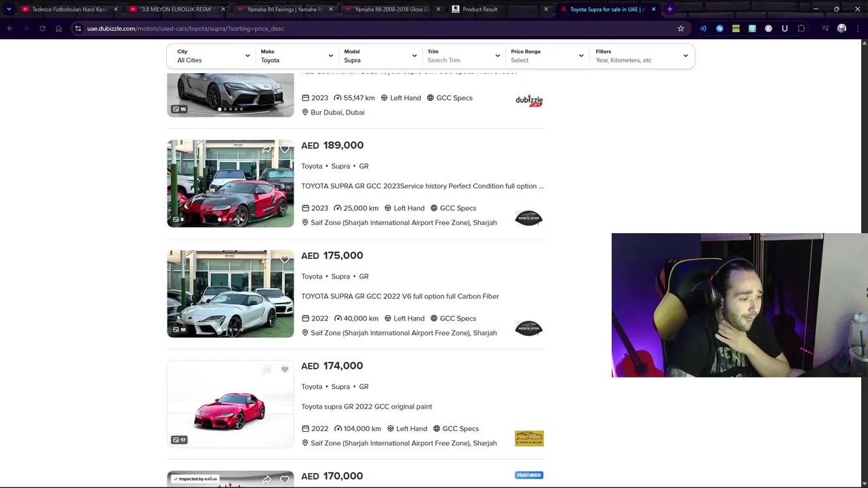Click the Bur Dubai, Dubai location text

[x=337, y=113]
